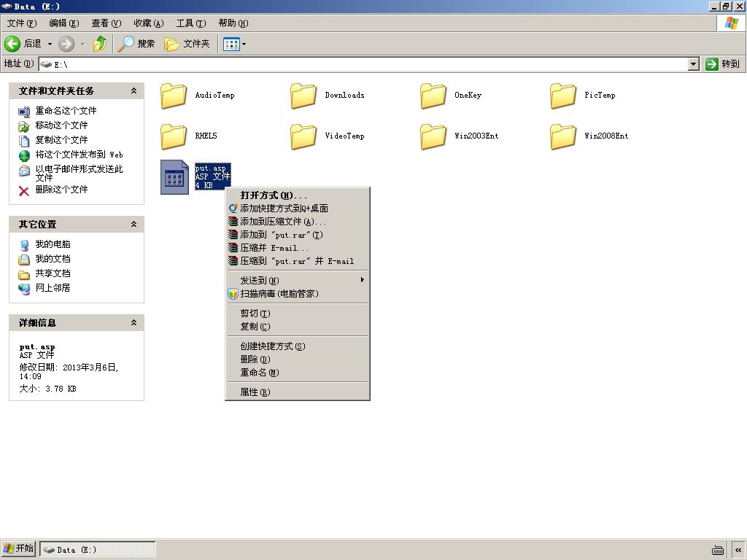Click the Data (E:) taskbar button
The width and height of the screenshot is (747, 560).
(98, 550)
